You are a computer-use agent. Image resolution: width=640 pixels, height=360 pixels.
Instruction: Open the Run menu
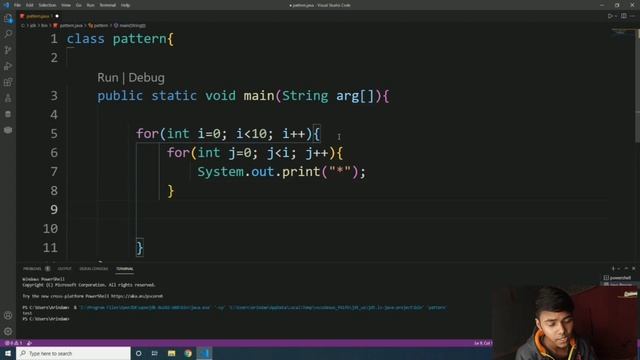[x=91, y=5]
